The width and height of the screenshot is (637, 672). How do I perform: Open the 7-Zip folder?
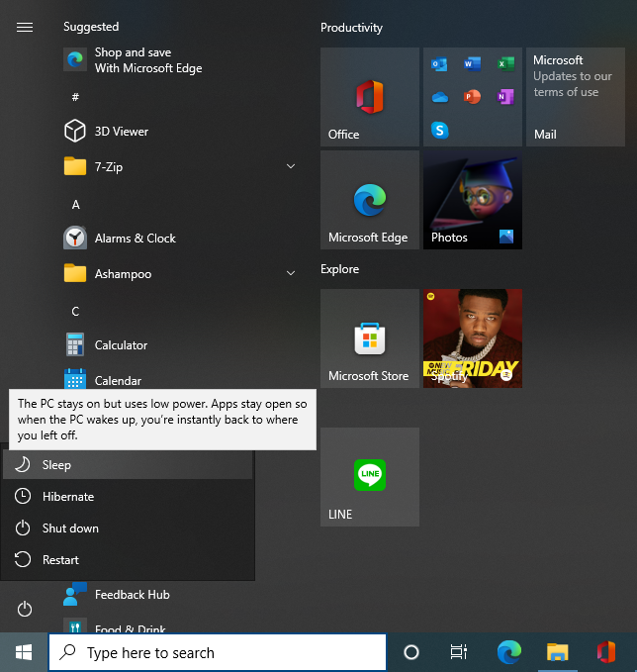pos(180,166)
